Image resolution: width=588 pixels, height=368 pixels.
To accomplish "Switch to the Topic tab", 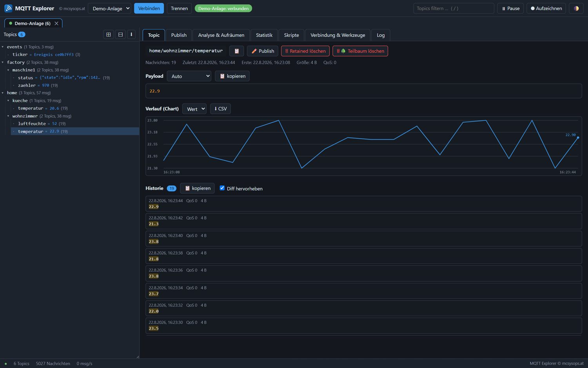I will pos(154,35).
